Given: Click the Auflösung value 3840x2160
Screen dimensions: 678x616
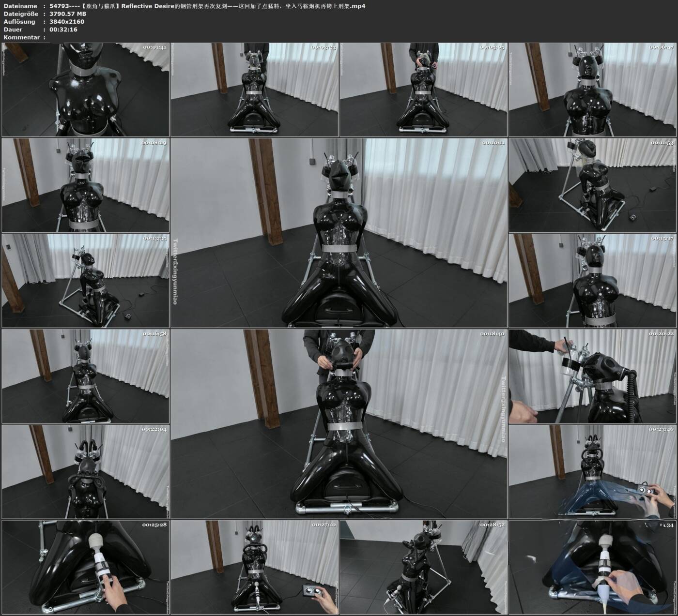Looking at the screenshot, I should click(x=67, y=21).
